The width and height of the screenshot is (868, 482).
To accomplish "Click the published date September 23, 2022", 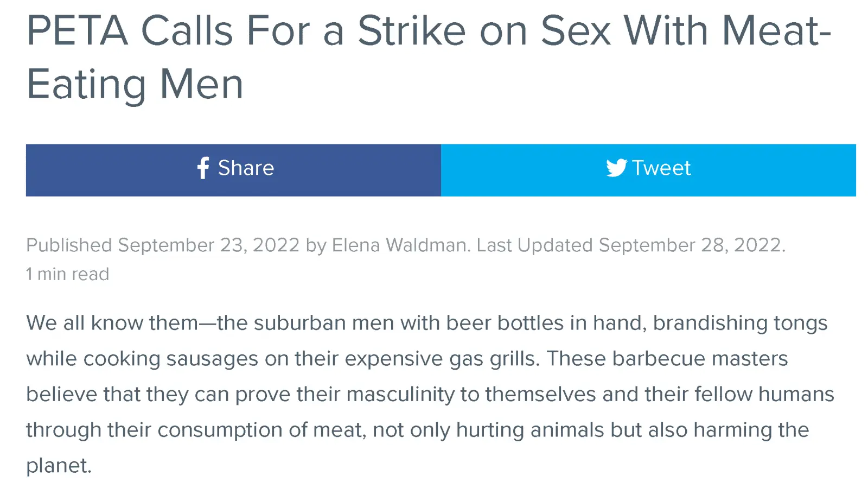I will pos(209,245).
